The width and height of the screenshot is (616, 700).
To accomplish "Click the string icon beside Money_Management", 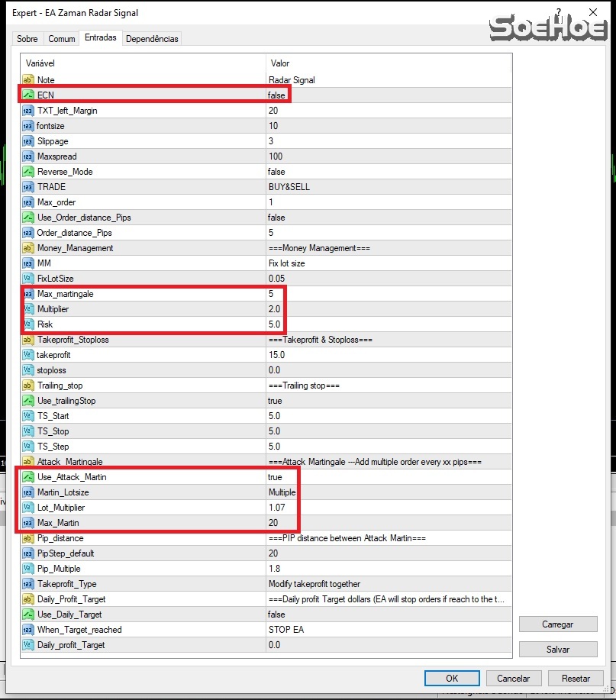I will coord(28,248).
